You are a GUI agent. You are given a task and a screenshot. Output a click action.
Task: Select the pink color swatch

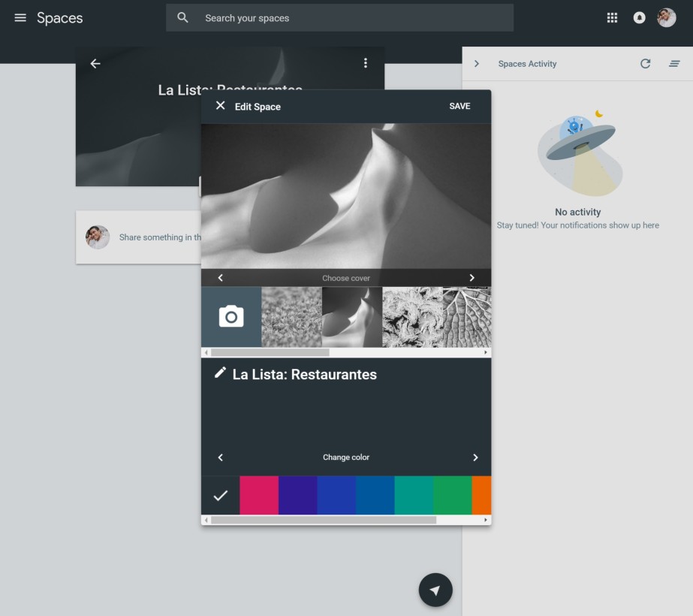(x=258, y=495)
